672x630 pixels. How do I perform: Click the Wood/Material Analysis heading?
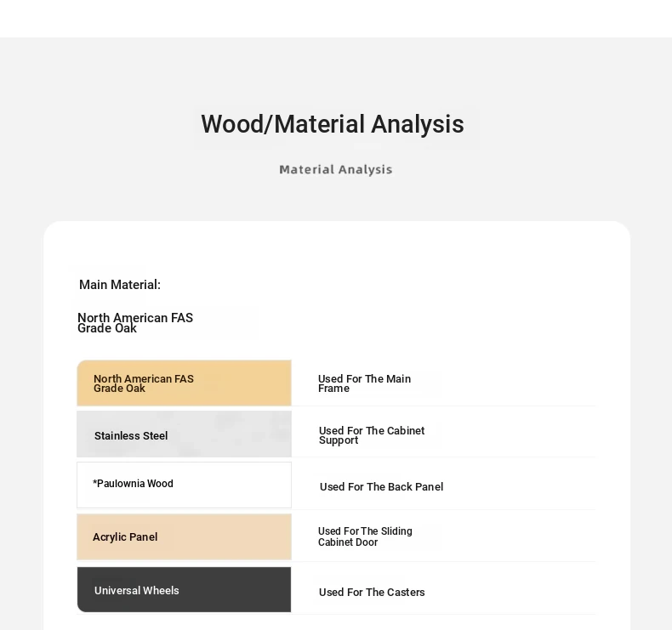[x=333, y=125]
